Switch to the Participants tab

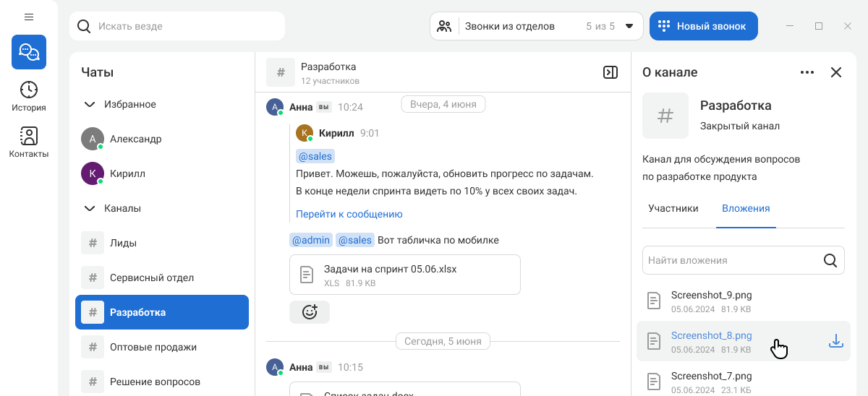[673, 208]
